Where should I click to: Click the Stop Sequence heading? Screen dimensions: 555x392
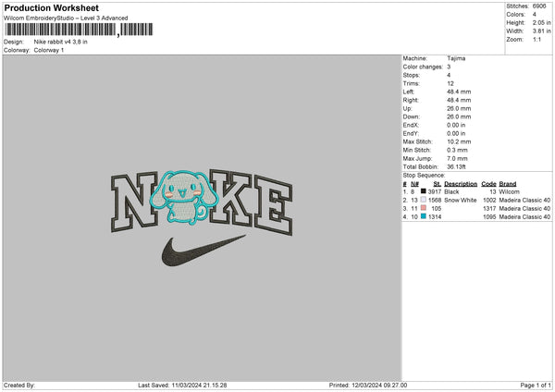[x=424, y=176]
